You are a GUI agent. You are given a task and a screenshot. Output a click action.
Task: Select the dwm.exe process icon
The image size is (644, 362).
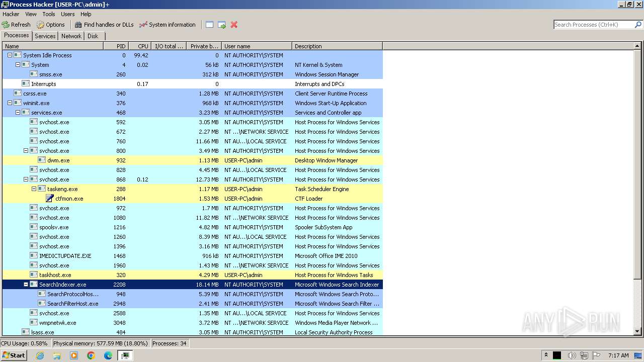42,160
